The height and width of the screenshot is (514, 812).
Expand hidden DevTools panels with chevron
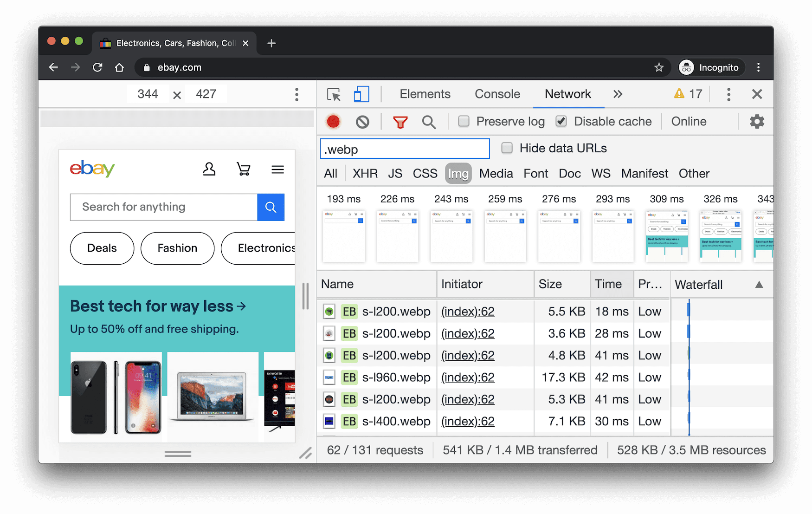[618, 94]
